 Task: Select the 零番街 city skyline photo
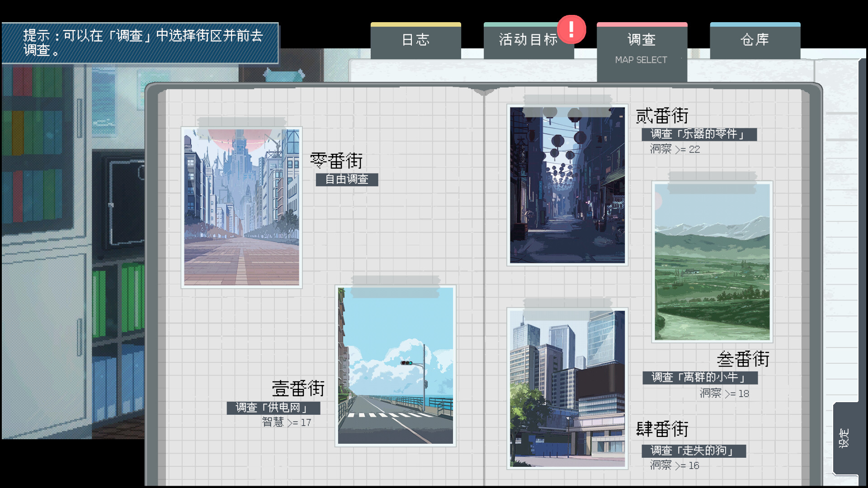pyautogui.click(x=241, y=207)
